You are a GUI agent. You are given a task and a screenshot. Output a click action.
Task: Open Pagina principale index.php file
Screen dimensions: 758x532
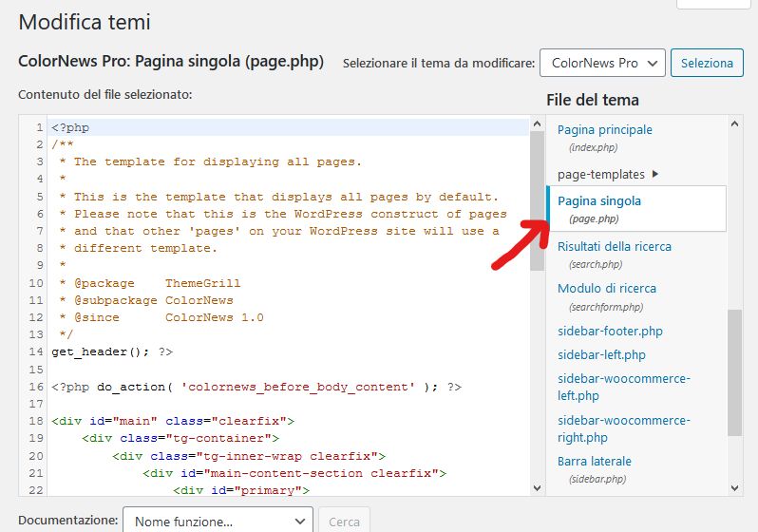coord(604,138)
